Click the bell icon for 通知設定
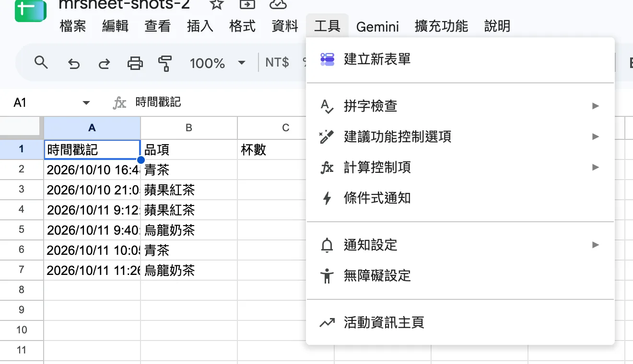Image resolution: width=633 pixels, height=364 pixels. 327,245
